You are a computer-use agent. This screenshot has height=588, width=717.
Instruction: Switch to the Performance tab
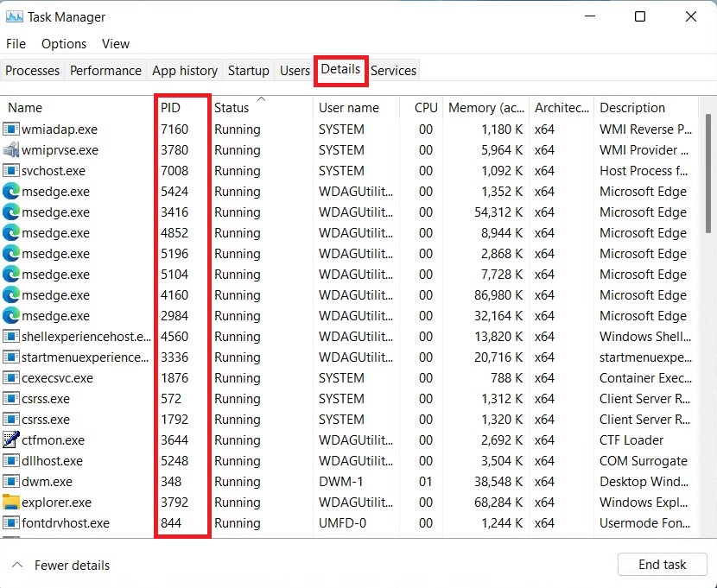coord(105,70)
